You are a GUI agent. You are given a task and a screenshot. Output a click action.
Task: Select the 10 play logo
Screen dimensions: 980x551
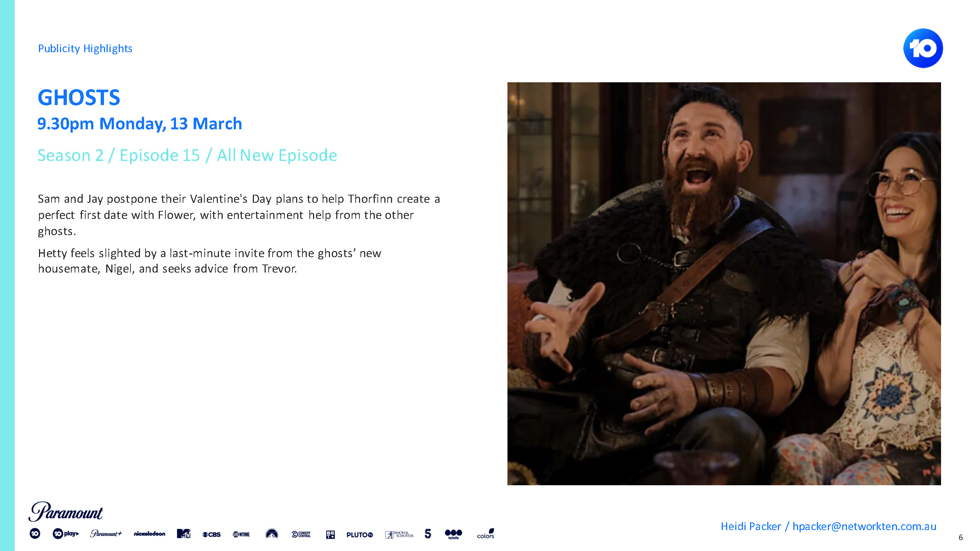[66, 533]
